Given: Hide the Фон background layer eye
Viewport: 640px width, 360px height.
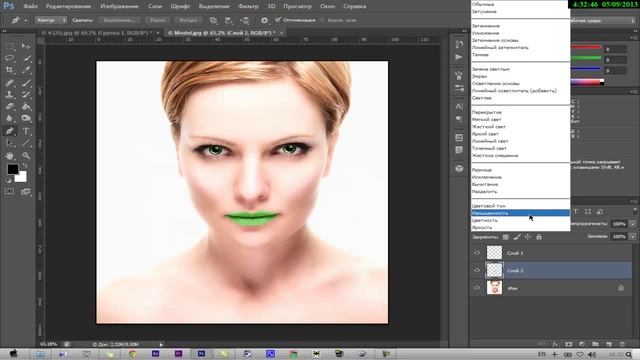Looking at the screenshot, I should [477, 288].
